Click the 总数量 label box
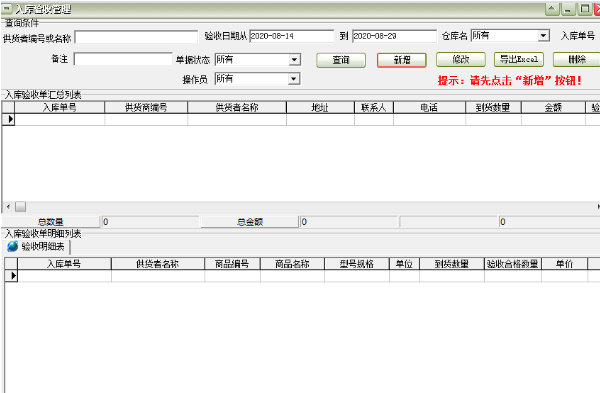The width and height of the screenshot is (600, 393). (x=51, y=222)
